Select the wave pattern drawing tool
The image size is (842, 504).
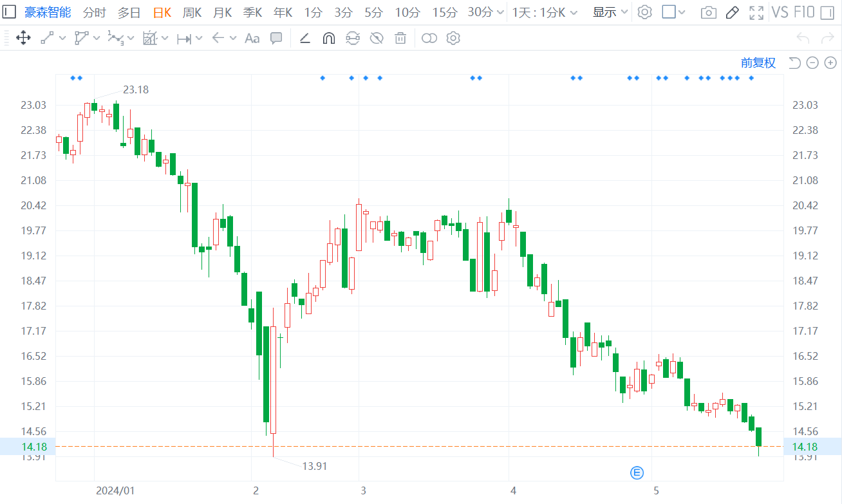(115, 39)
